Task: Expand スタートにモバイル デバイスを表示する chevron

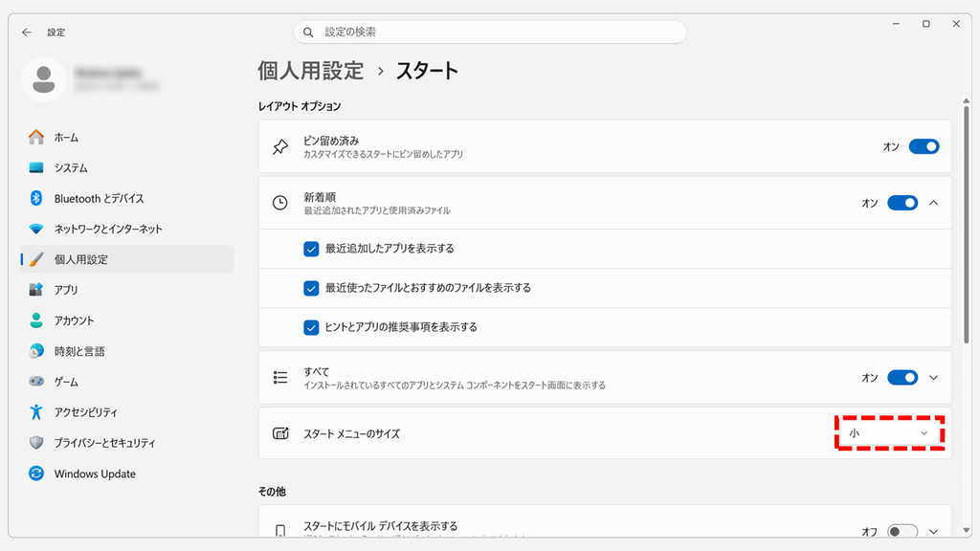Action: (934, 532)
